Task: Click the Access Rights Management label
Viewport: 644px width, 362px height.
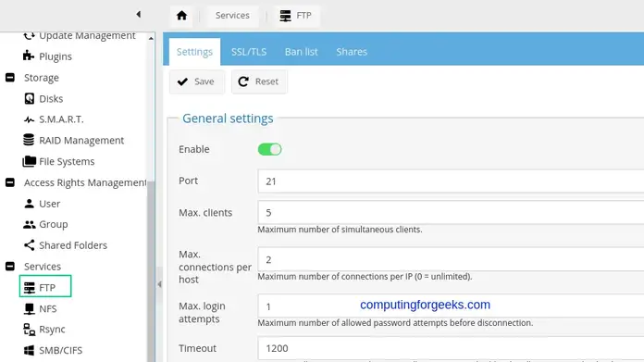Action: pyautogui.click(x=85, y=182)
